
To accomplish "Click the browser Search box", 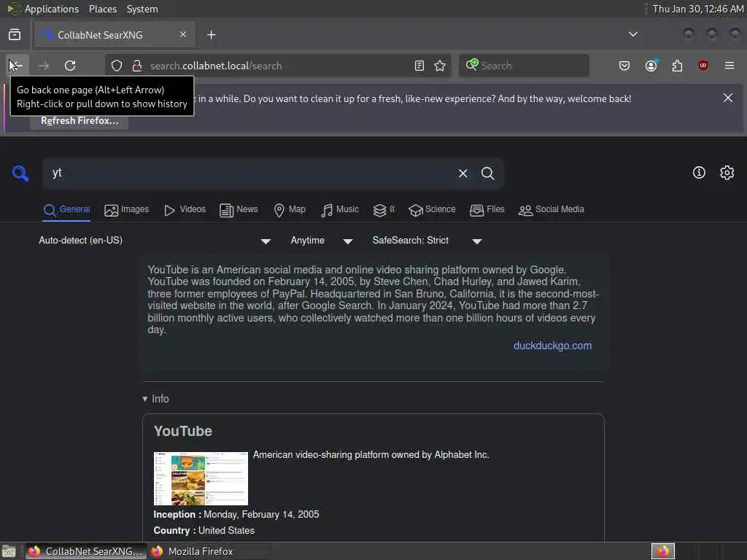I will pos(524,66).
